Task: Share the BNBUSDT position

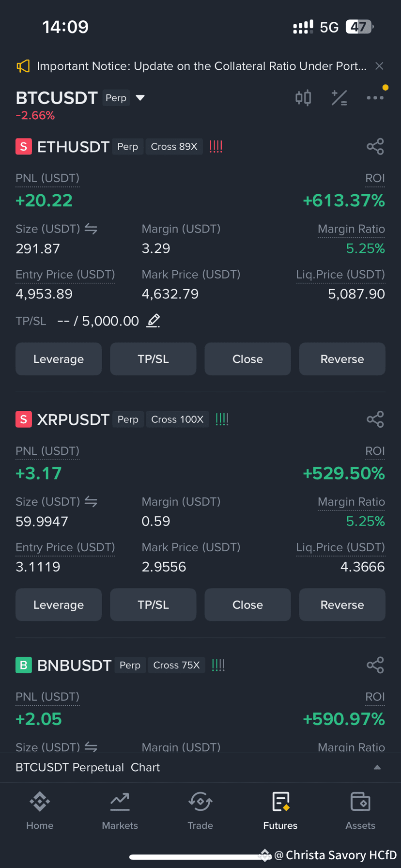Action: tap(375, 665)
